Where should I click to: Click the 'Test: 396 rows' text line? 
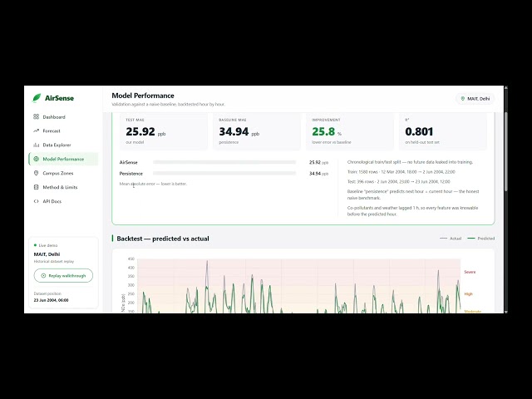[x=398, y=181]
